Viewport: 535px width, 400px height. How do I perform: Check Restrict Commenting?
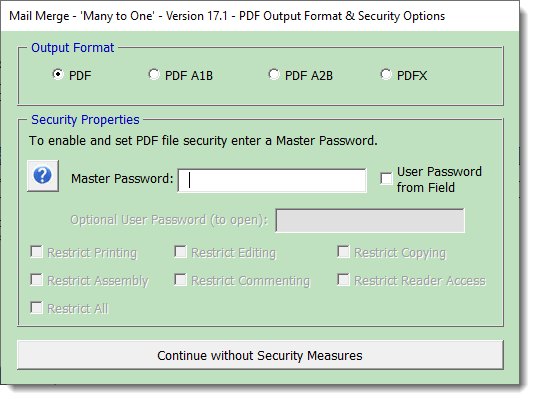(x=180, y=280)
